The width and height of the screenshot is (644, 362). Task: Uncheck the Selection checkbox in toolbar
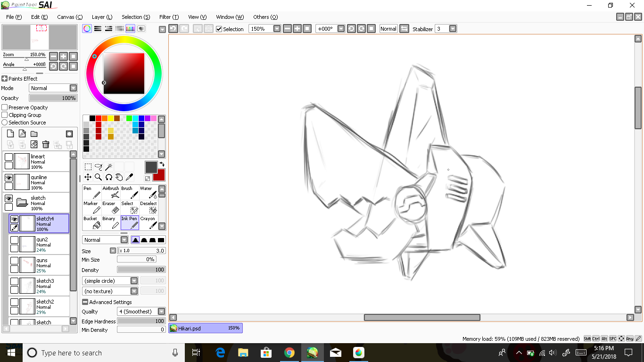click(219, 29)
